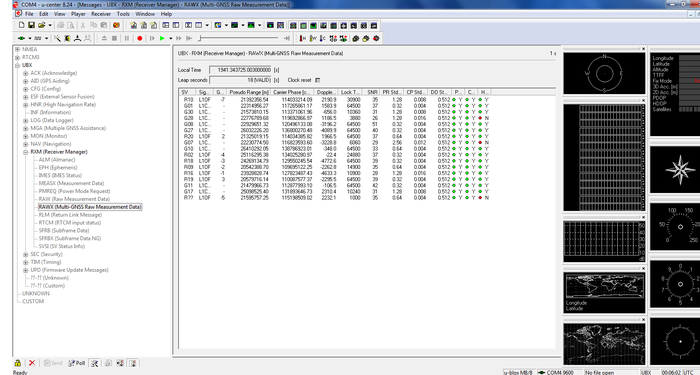Click the SV column header

tap(188, 92)
